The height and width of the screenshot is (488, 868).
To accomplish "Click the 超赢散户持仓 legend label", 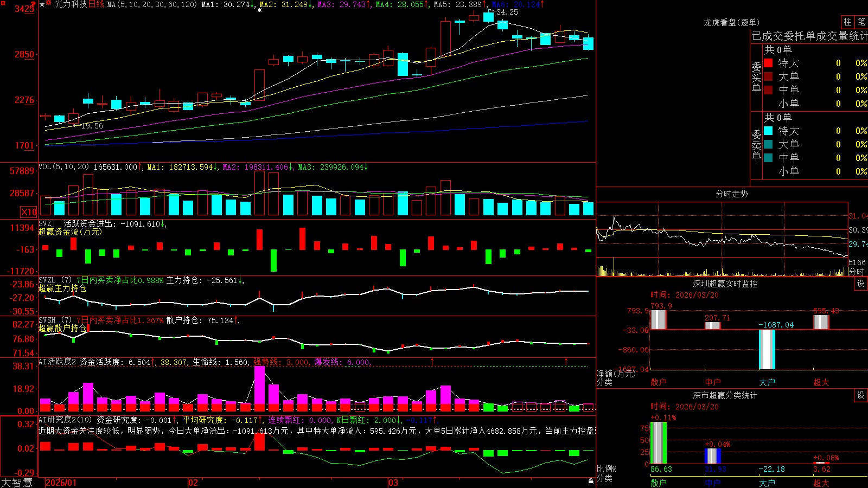I will click(x=62, y=329).
